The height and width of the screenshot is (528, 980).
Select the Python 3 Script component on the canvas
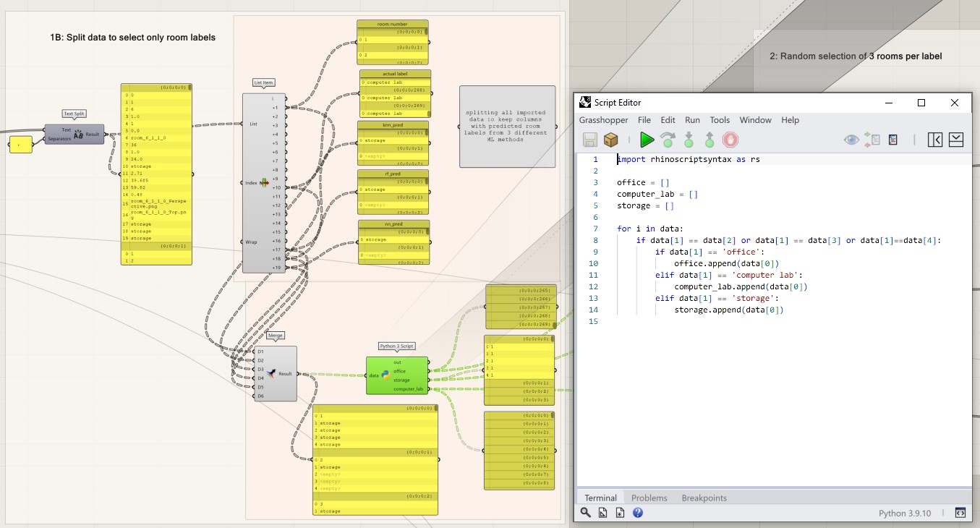[396, 376]
